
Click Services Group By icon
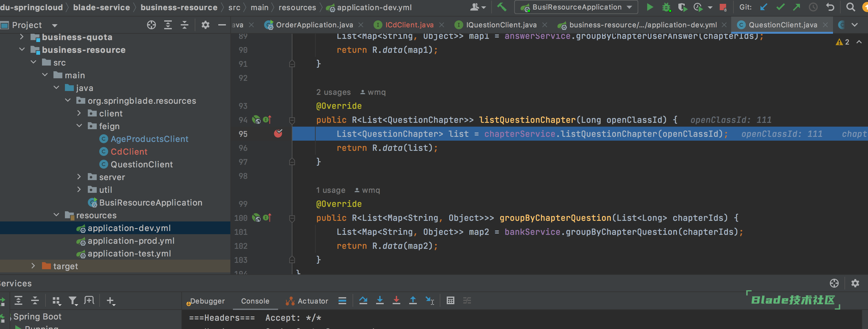click(x=56, y=301)
